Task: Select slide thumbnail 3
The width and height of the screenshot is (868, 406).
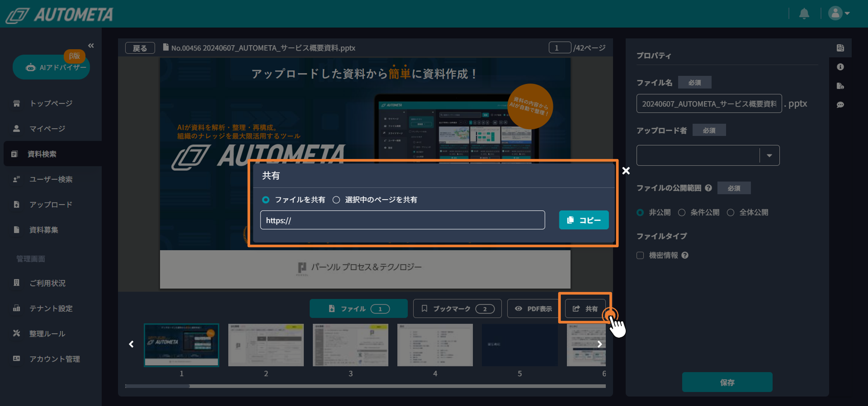Action: [x=350, y=345]
